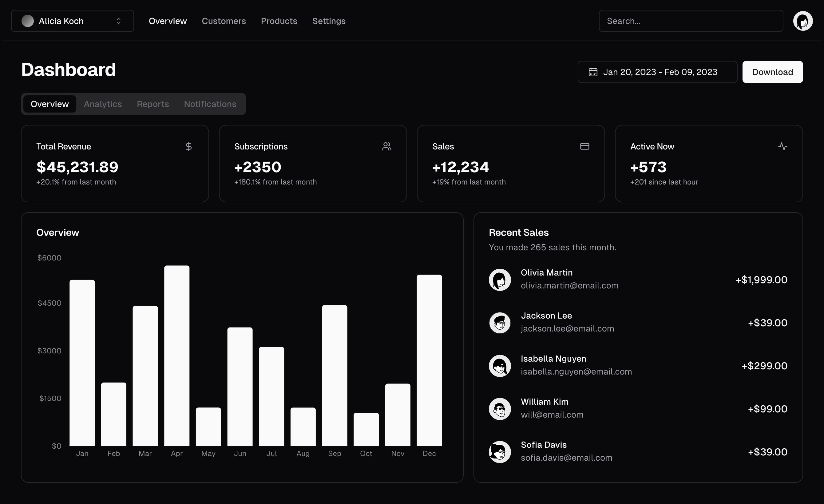This screenshot has width=824, height=504.
Task: Click the Download button
Action: click(x=772, y=71)
